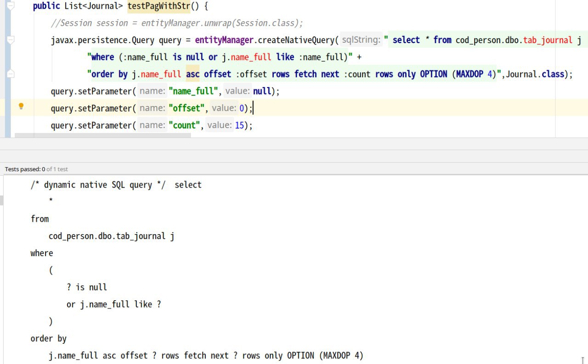Click console line "or j.name_full like ?"

(114, 304)
